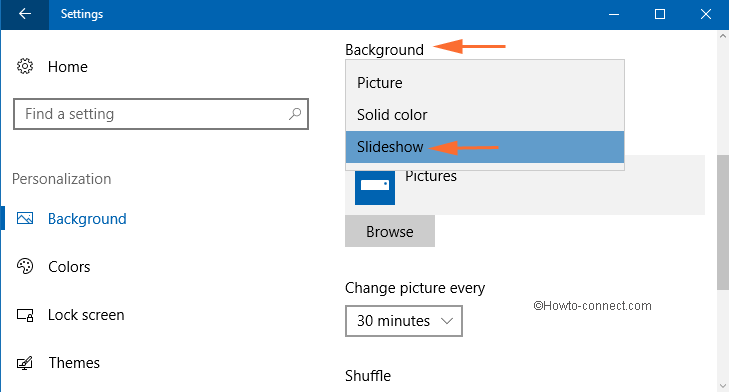Minimize the Settings window
The image size is (729, 392).
tap(614, 14)
